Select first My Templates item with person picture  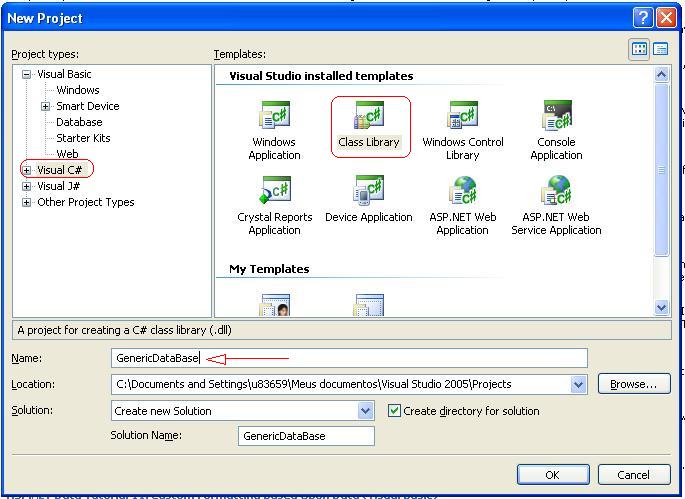point(275,305)
